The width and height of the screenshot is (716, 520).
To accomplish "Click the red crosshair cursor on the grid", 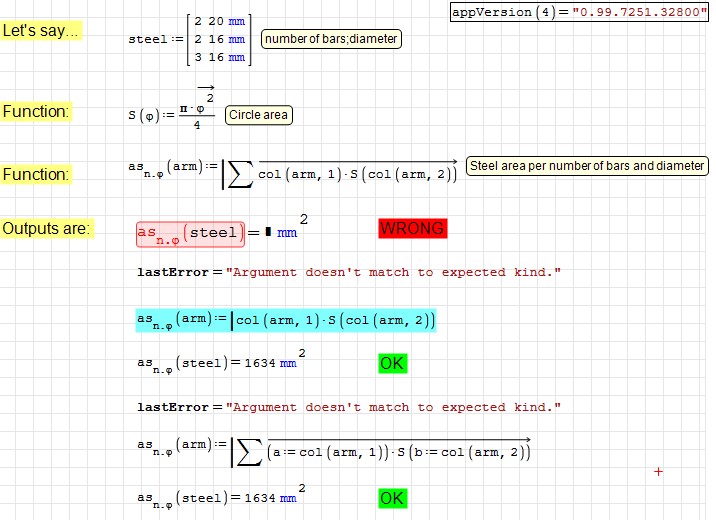I will click(658, 470).
